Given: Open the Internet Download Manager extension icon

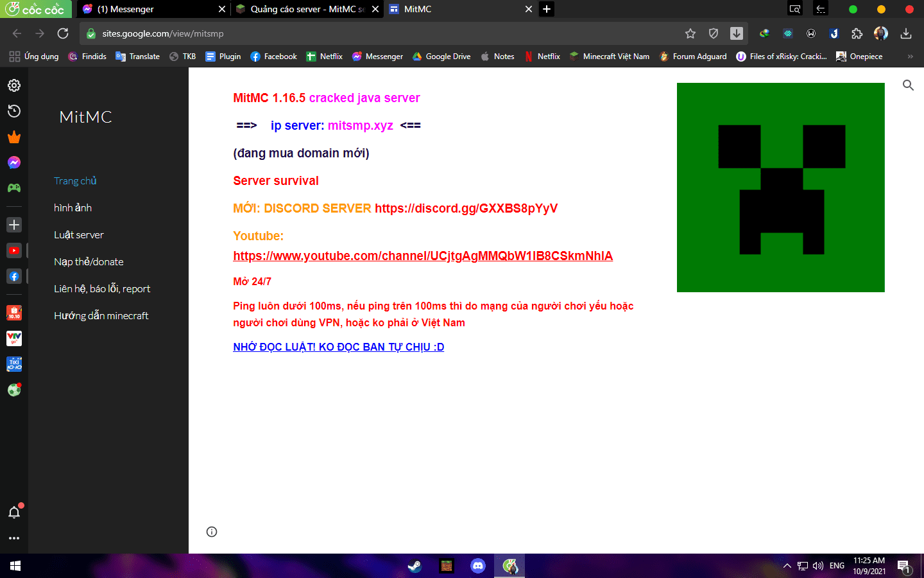Looking at the screenshot, I should (764, 33).
